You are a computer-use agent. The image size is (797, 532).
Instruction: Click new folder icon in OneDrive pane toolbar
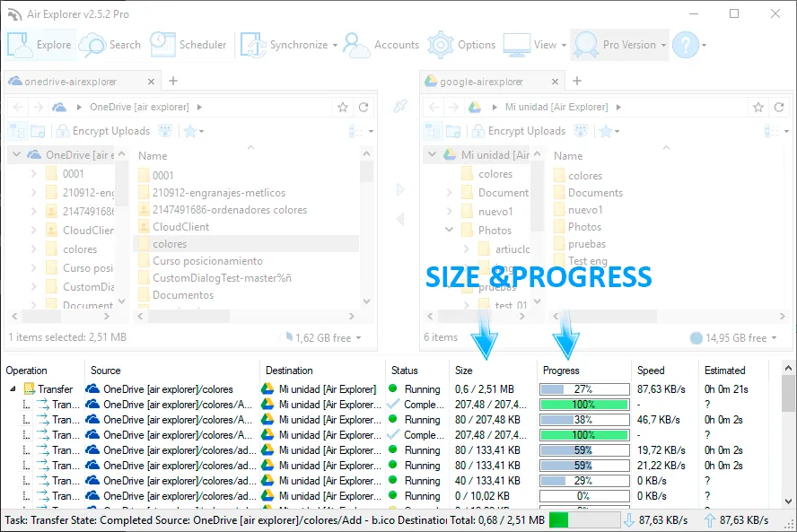[x=38, y=131]
